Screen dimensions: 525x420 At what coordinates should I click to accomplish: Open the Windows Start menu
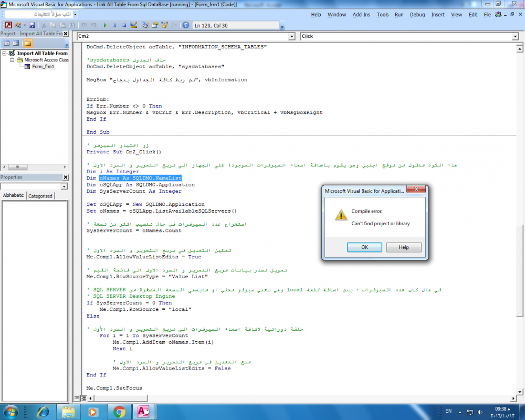tap(10, 412)
